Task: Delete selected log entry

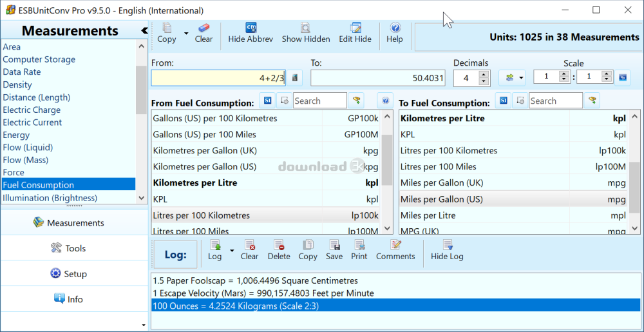Action: tap(279, 251)
